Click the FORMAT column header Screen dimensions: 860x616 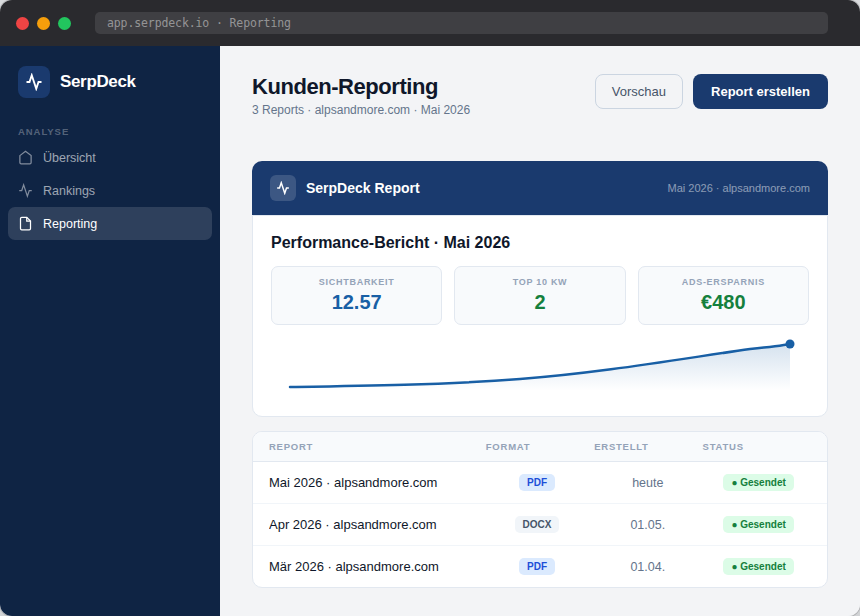508,447
